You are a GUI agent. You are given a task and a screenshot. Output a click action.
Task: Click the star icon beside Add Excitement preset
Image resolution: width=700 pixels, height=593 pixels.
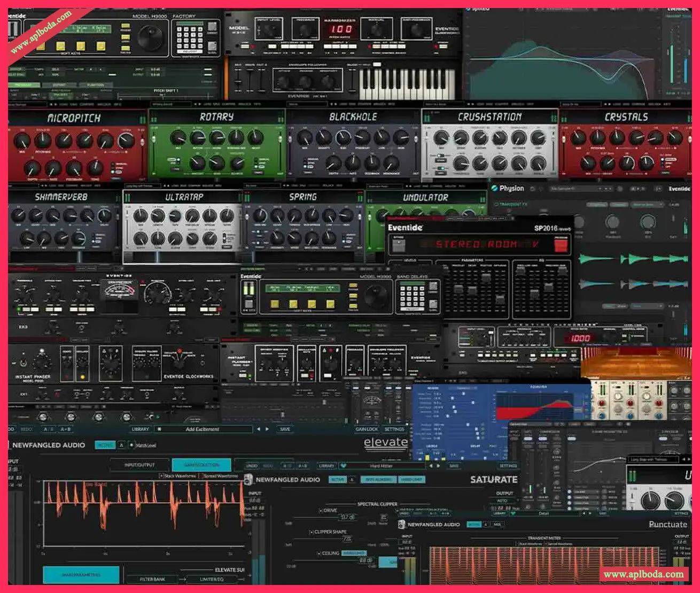tap(159, 429)
